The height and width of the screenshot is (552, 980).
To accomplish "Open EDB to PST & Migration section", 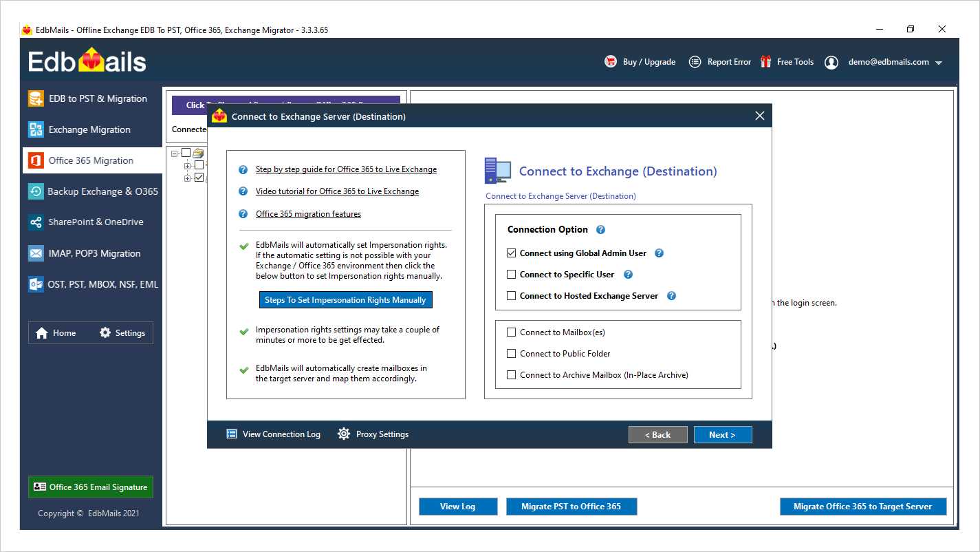I will pyautogui.click(x=92, y=98).
